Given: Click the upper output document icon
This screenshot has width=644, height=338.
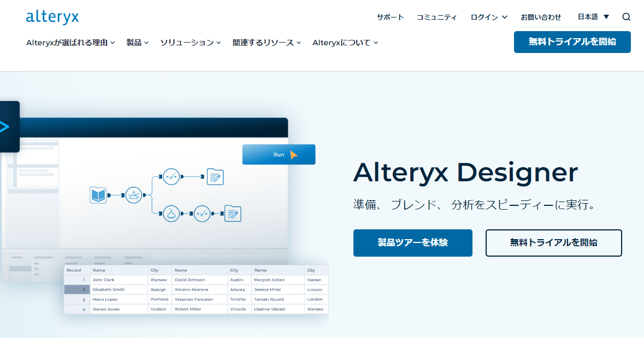Looking at the screenshot, I should point(215,176).
